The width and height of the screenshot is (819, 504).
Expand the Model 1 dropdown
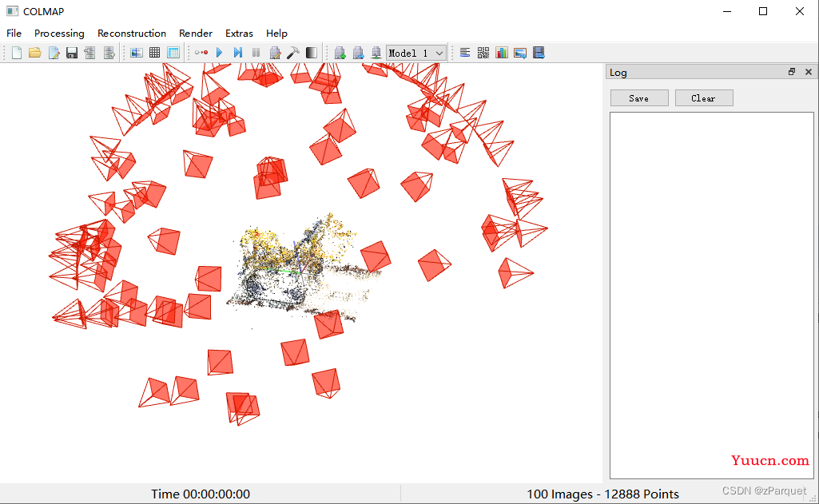(x=416, y=53)
